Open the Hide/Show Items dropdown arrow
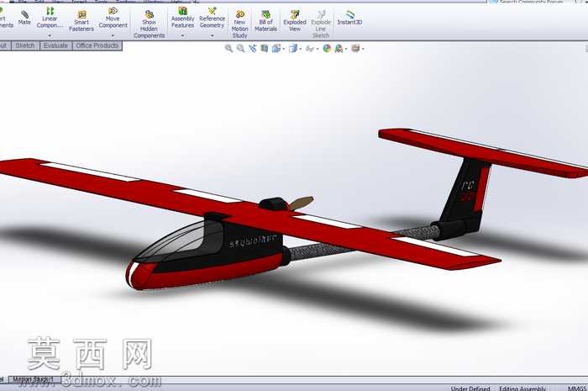Viewport: 588px width, 391px height. pos(318,49)
